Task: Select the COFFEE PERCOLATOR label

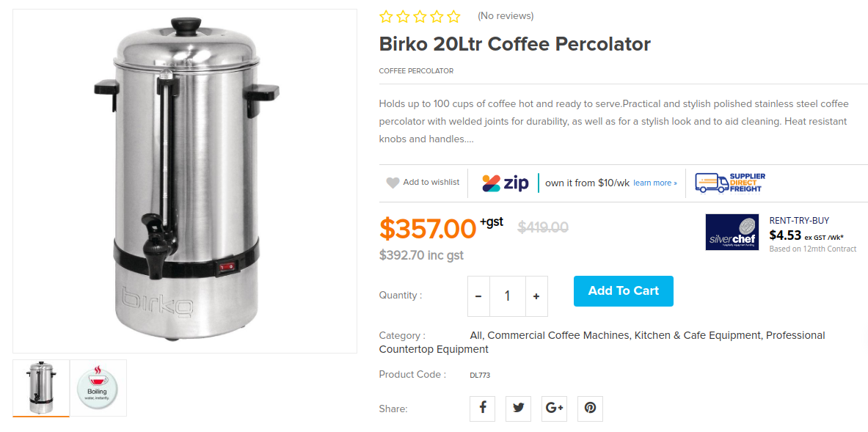Action: (416, 70)
